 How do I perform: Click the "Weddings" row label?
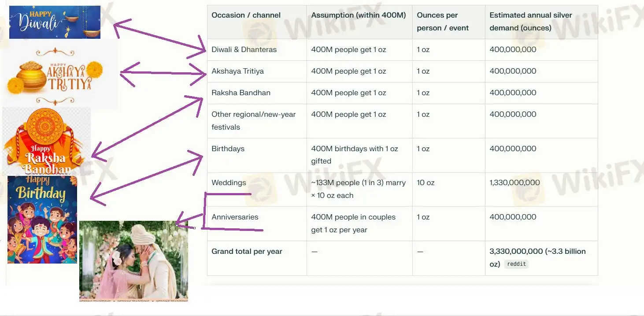coord(229,183)
